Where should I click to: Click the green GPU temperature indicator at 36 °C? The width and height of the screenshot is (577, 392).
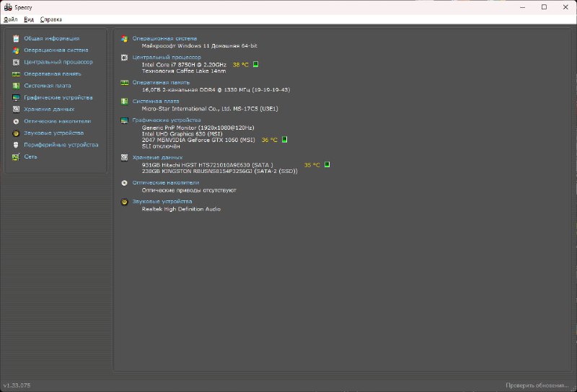click(x=284, y=139)
